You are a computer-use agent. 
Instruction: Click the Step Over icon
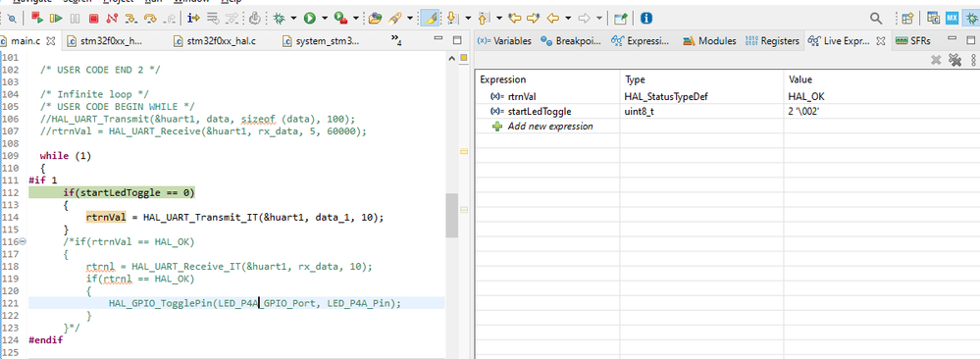tap(150, 18)
